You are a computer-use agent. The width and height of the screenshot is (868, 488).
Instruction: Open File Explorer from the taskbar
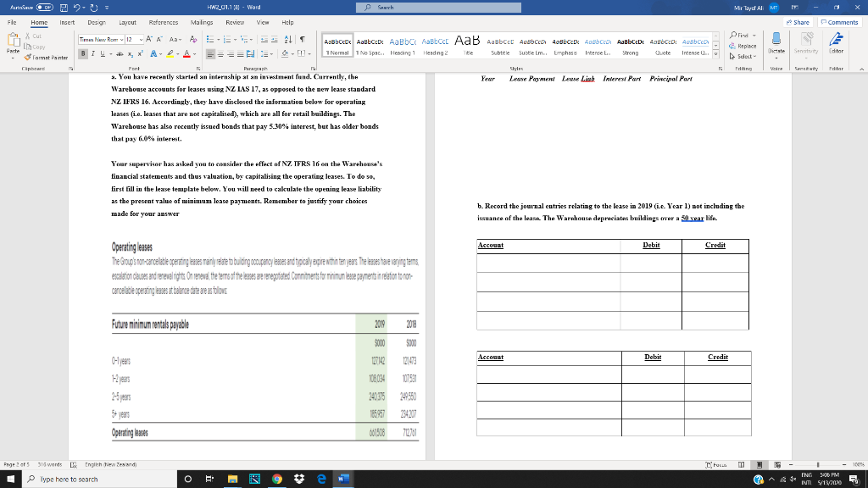232,480
